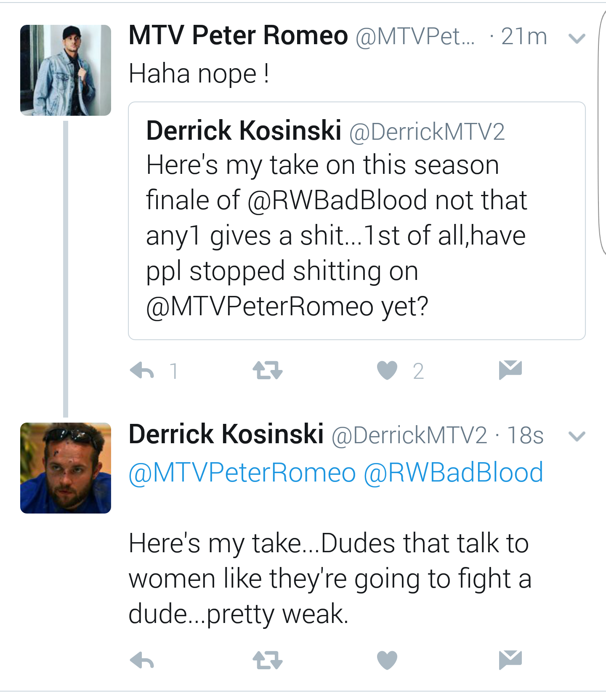Image resolution: width=606 pixels, height=700 pixels.
Task: Open options chevron on Peter Romeo's tweet
Action: click(577, 39)
